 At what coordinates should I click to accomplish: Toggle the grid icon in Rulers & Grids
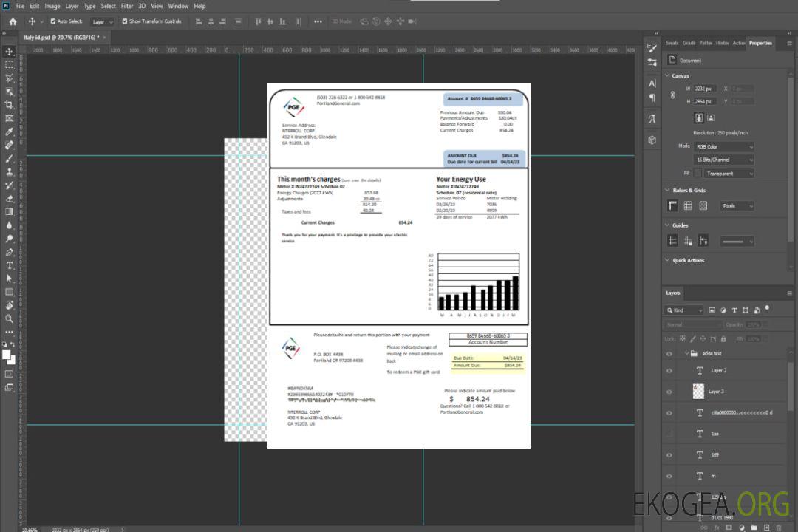coord(687,206)
